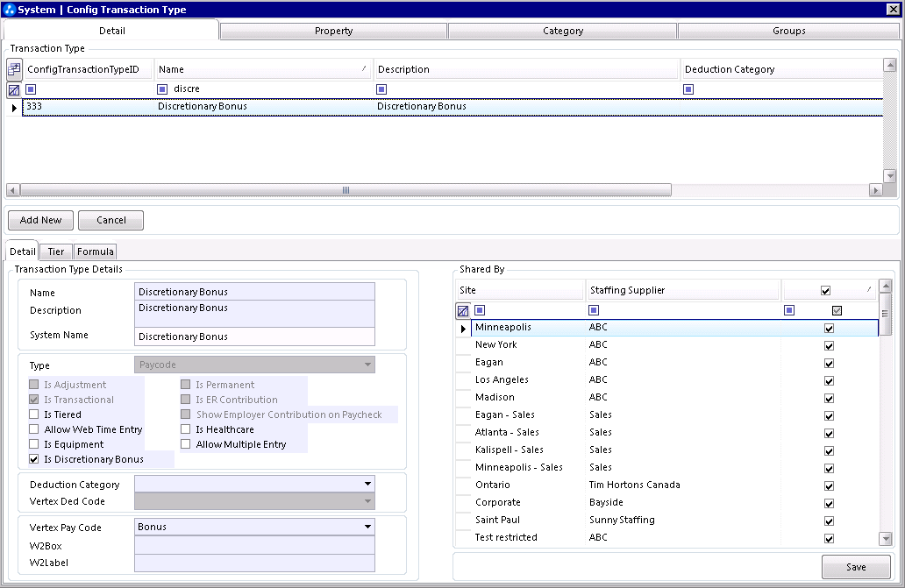
Task: Click the System Name text field
Action: tap(254, 337)
